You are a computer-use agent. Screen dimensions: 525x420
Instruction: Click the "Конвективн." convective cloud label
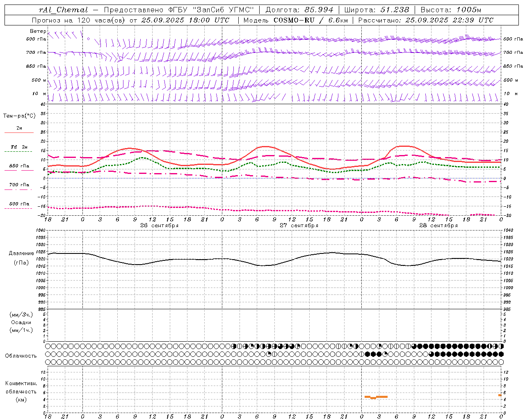tap(21, 383)
